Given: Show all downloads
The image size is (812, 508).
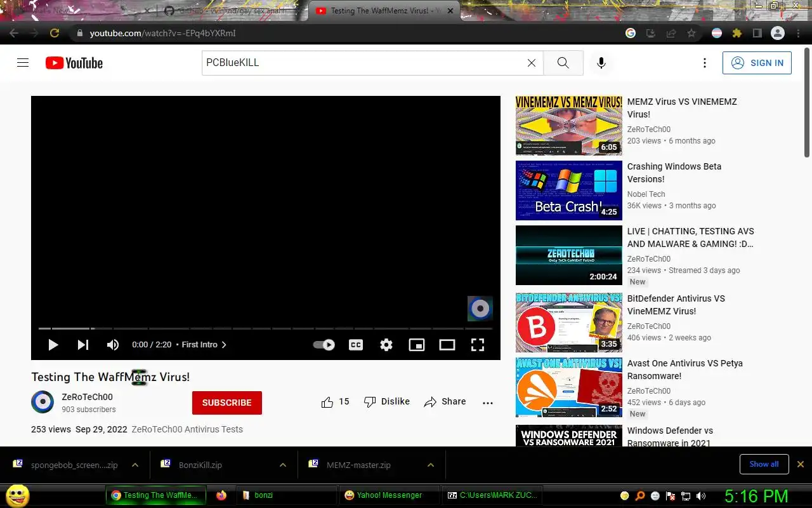Looking at the screenshot, I should pos(764,464).
